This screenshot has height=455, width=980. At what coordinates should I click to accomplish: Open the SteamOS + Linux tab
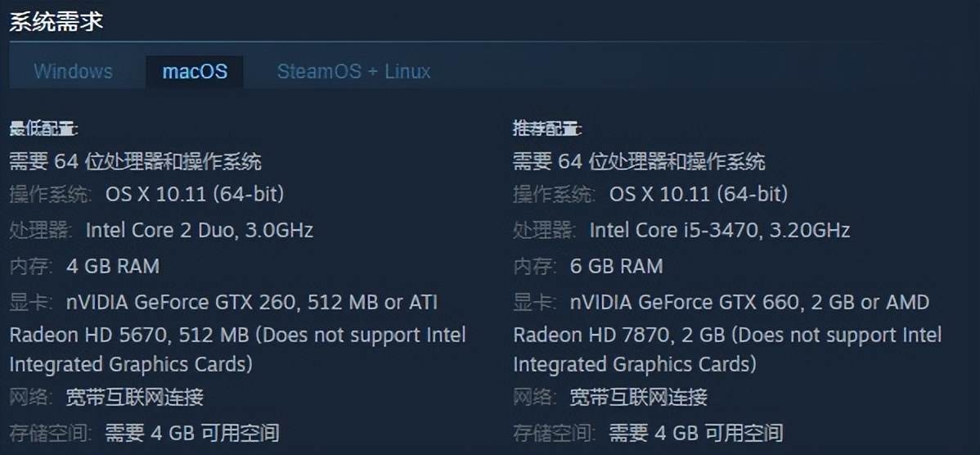[353, 71]
